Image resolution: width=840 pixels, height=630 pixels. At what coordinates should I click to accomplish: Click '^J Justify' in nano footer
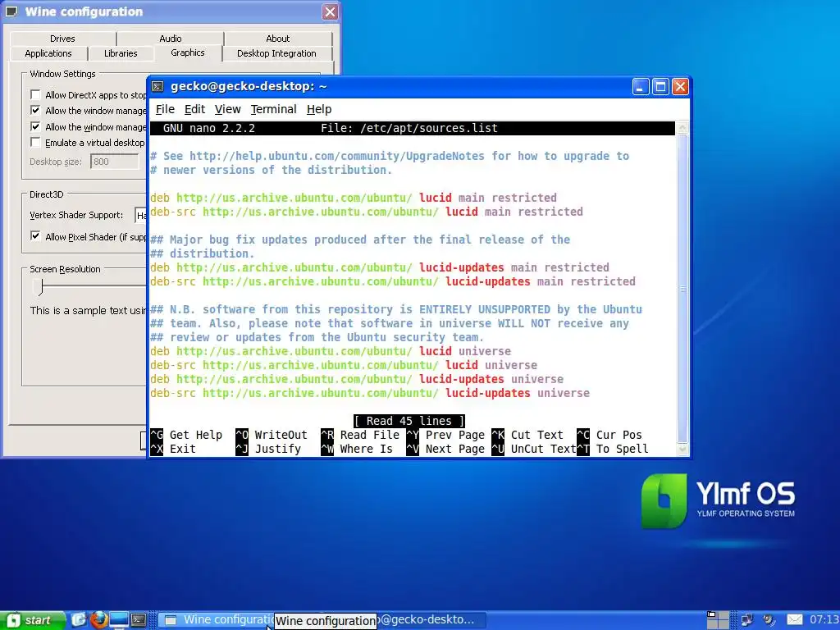click(x=268, y=449)
